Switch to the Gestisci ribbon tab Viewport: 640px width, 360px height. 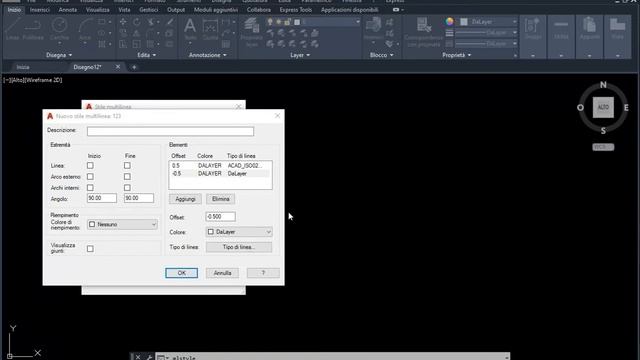tap(149, 10)
